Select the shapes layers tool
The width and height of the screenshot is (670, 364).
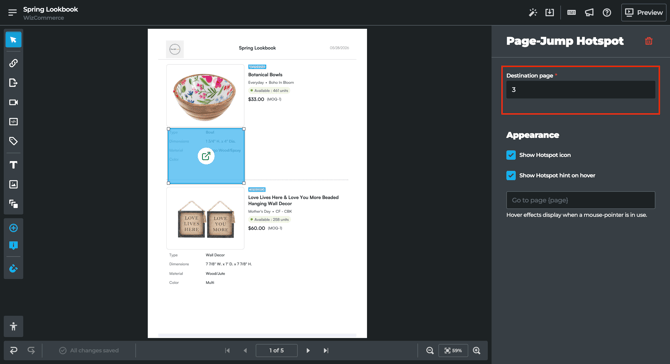pos(14,204)
